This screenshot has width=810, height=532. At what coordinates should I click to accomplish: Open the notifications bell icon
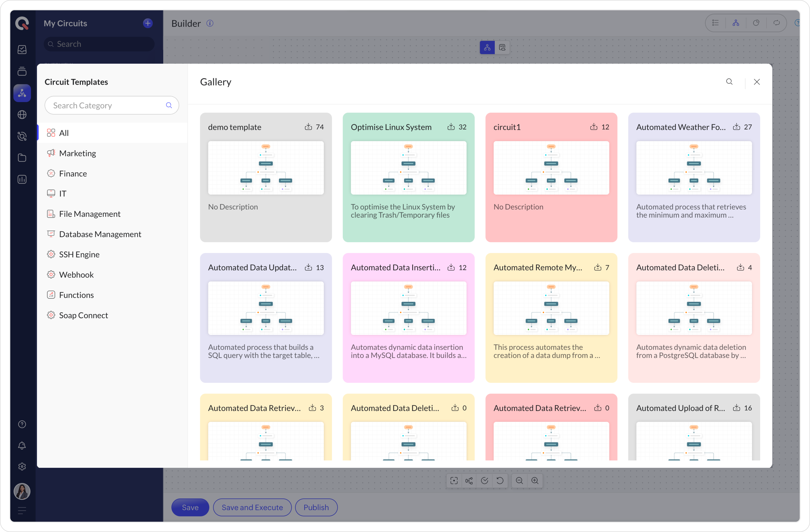coord(22,446)
